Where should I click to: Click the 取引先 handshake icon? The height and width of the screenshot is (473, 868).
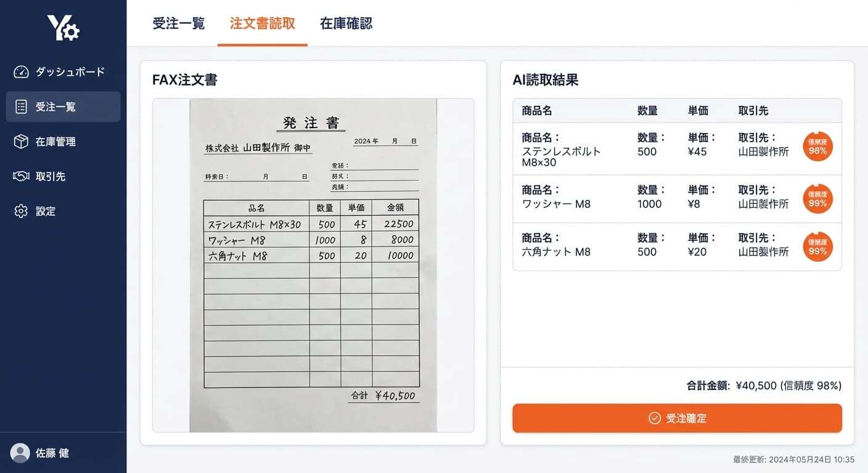21,177
